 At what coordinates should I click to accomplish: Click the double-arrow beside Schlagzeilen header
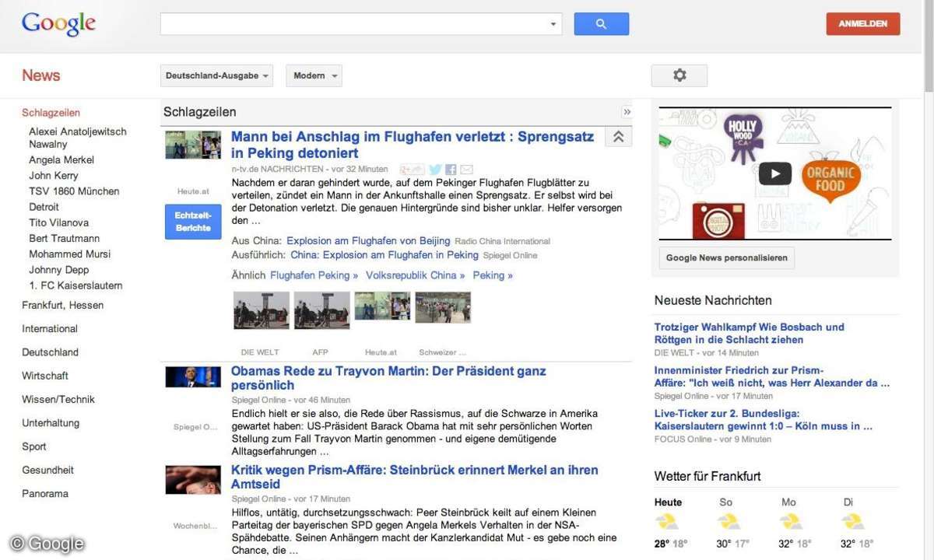(x=627, y=112)
